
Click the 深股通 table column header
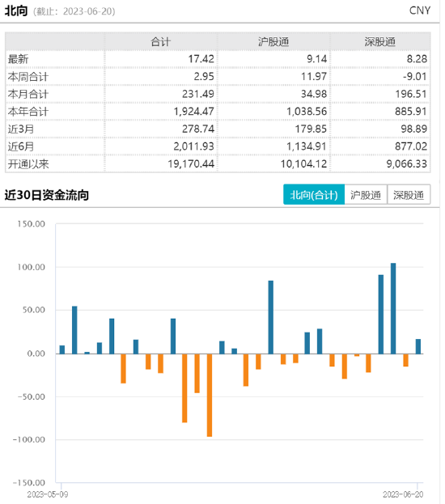[380, 42]
